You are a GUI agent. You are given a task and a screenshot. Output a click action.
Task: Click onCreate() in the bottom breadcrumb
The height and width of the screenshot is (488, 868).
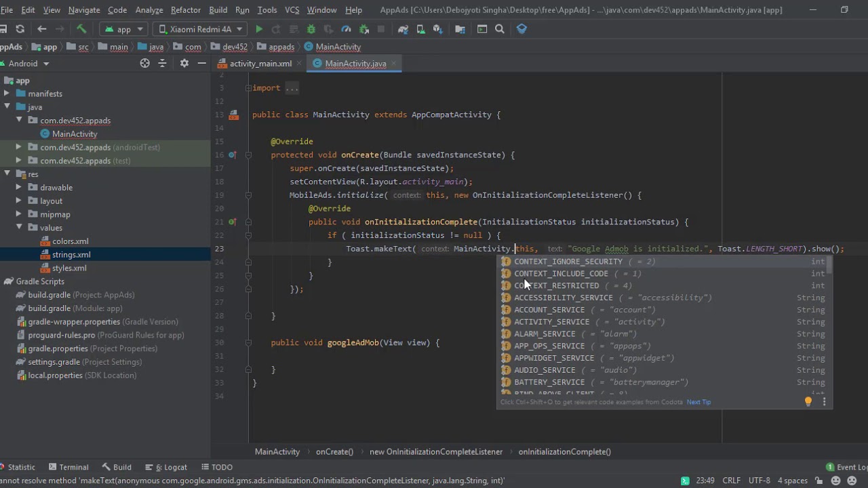[334, 451]
